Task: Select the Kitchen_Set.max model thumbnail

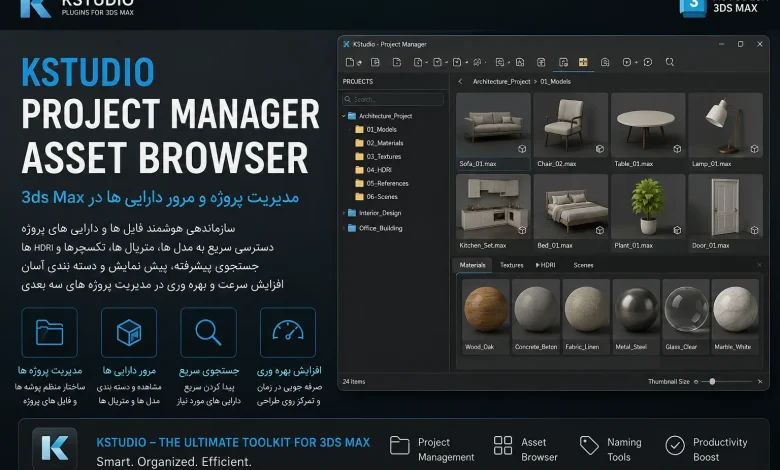Action: coord(493,212)
